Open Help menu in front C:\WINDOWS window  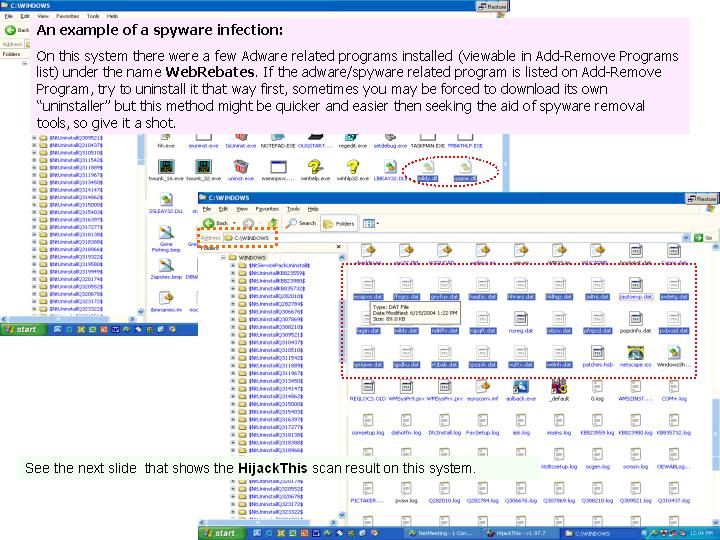click(313, 209)
